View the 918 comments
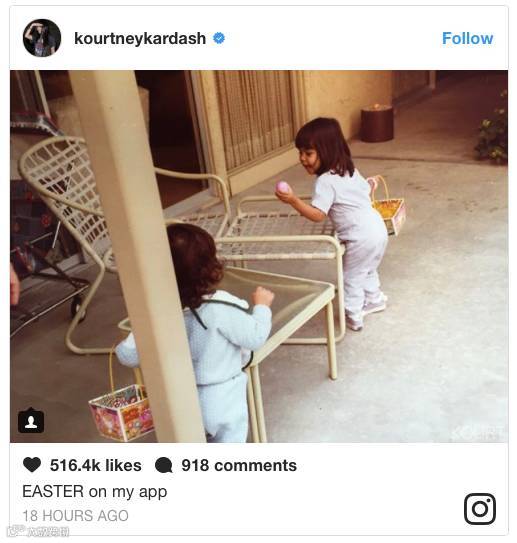 pyautogui.click(x=239, y=465)
